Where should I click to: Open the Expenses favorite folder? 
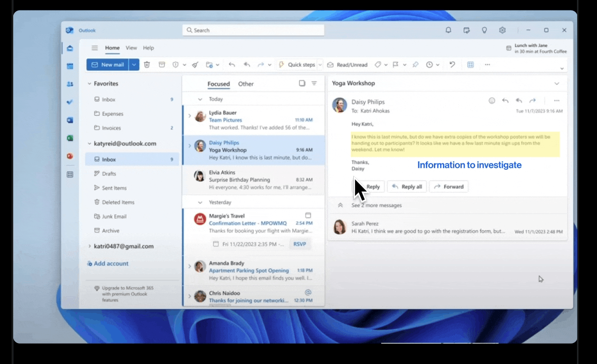click(132, 114)
